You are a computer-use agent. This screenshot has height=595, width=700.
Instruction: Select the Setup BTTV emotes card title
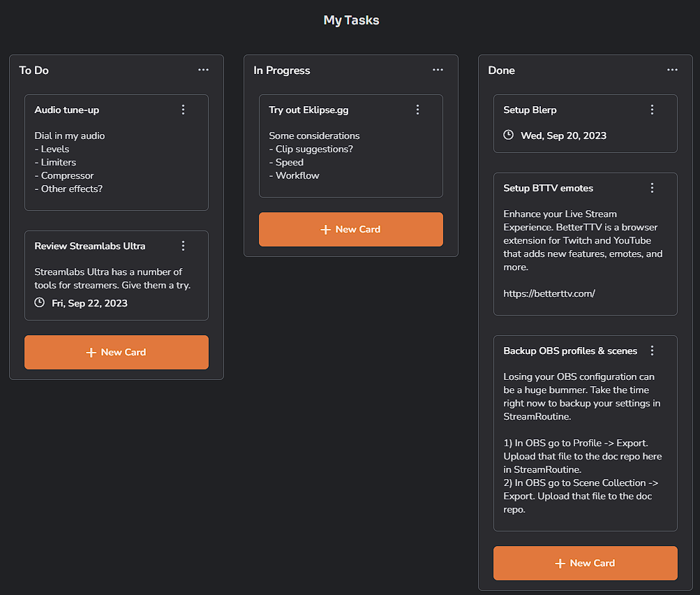[549, 188]
